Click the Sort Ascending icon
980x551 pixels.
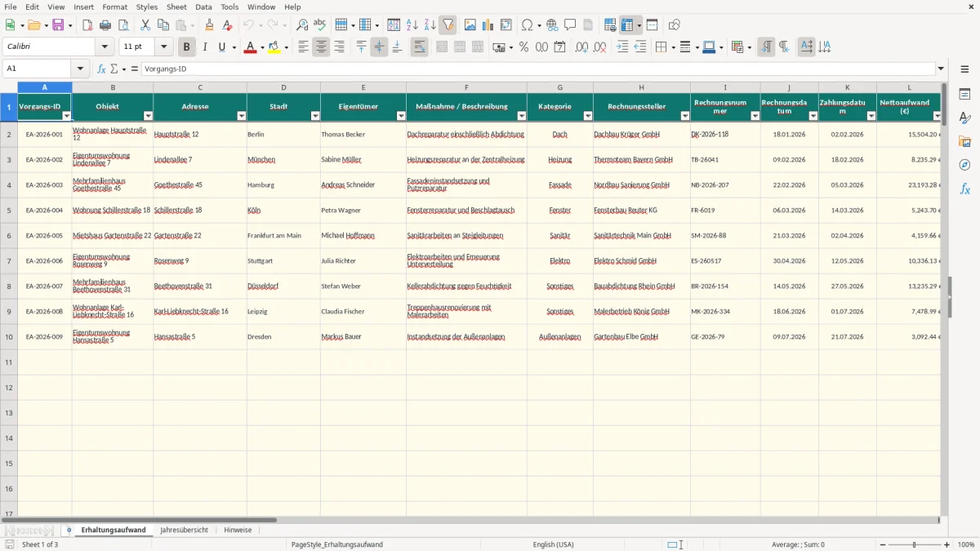(412, 25)
